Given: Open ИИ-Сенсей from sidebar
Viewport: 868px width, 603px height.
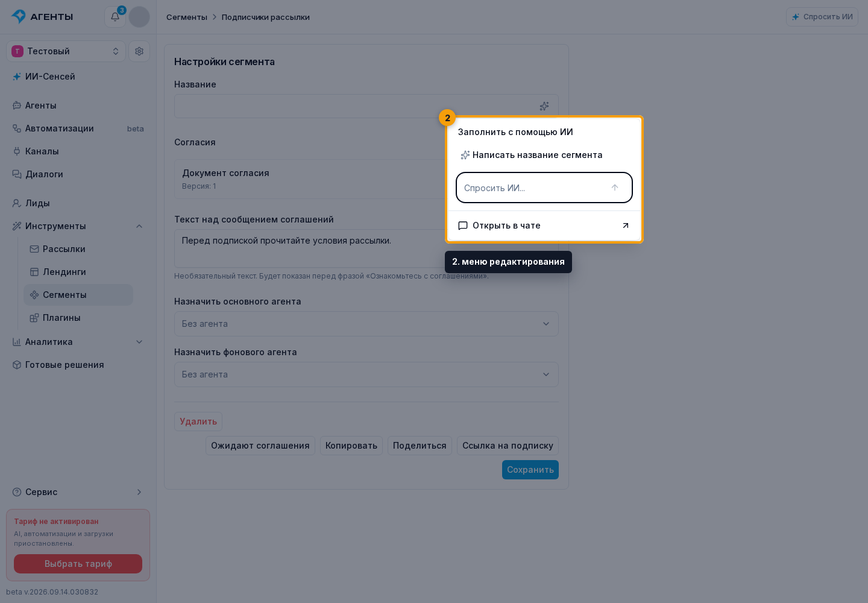Looking at the screenshot, I should pos(78,77).
